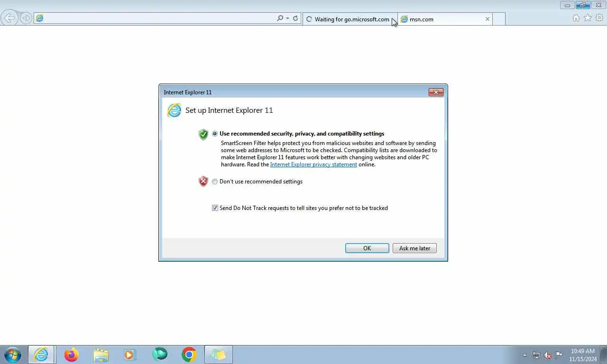Close the msn.com tab

(x=487, y=19)
